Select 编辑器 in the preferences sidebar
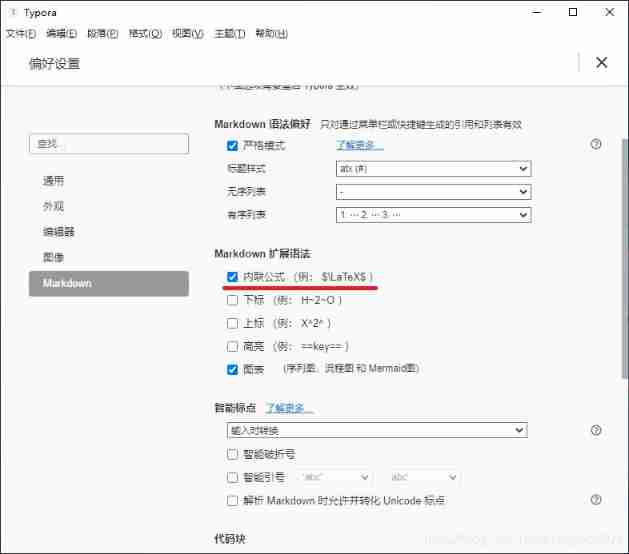The image size is (629, 554). 59,232
